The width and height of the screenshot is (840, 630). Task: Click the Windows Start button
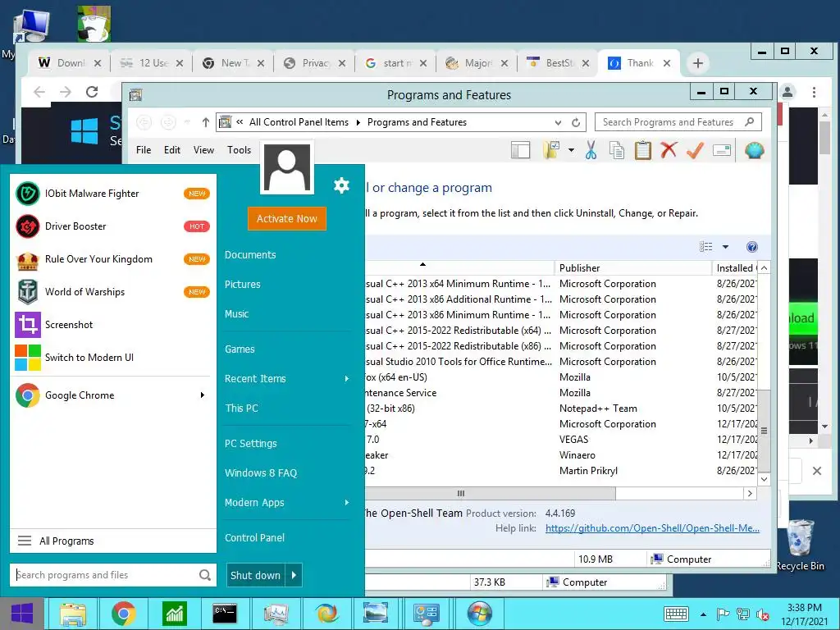(x=22, y=614)
